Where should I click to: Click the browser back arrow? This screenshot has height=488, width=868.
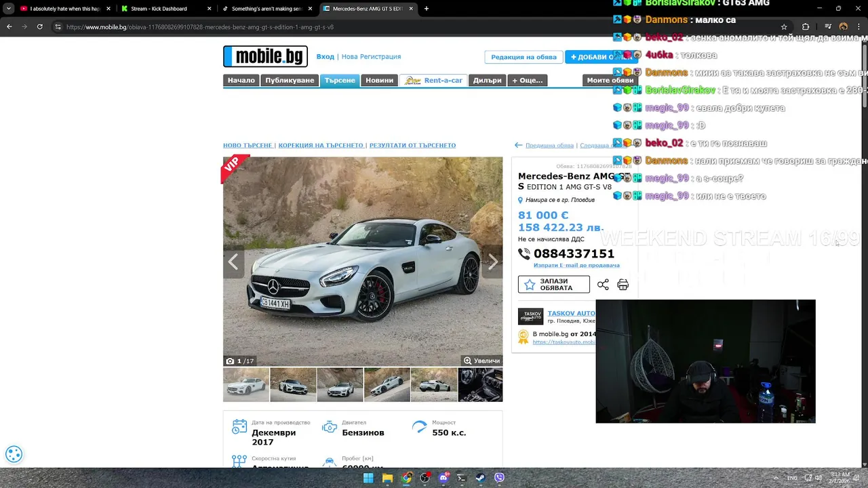click(x=9, y=26)
